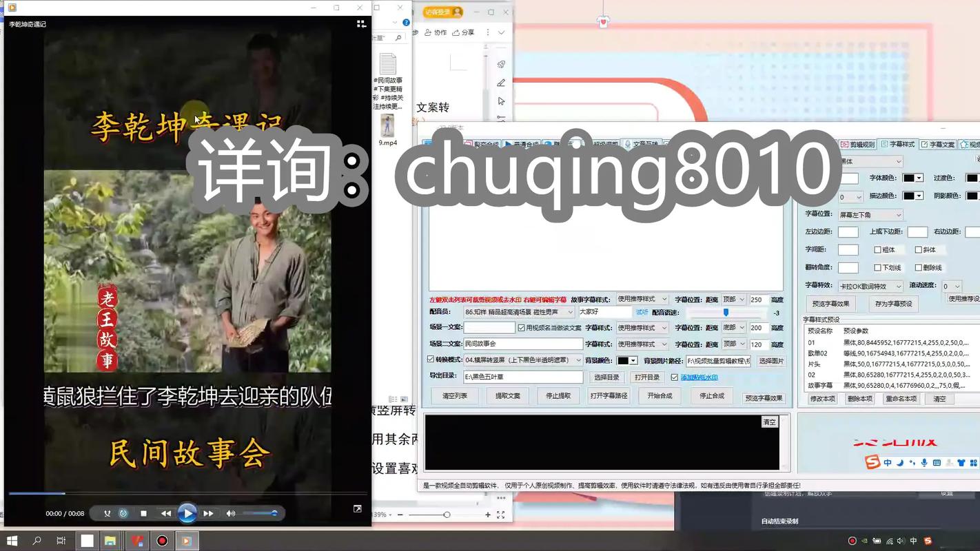Play the video in the media player
980x551 pixels.
[187, 513]
